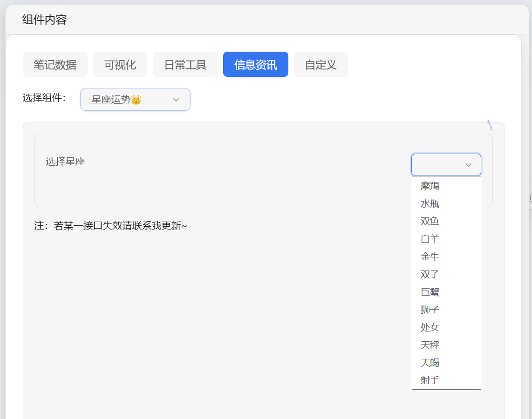Viewport: 532px width, 419px height.
Task: Select 金牛 zodiac option
Action: [446, 256]
